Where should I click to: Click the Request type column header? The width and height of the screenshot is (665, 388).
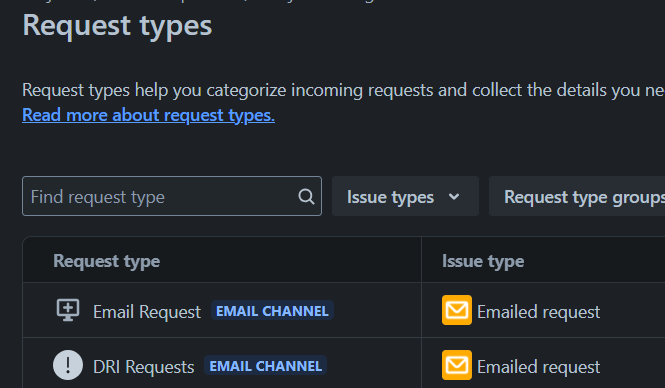(106, 261)
